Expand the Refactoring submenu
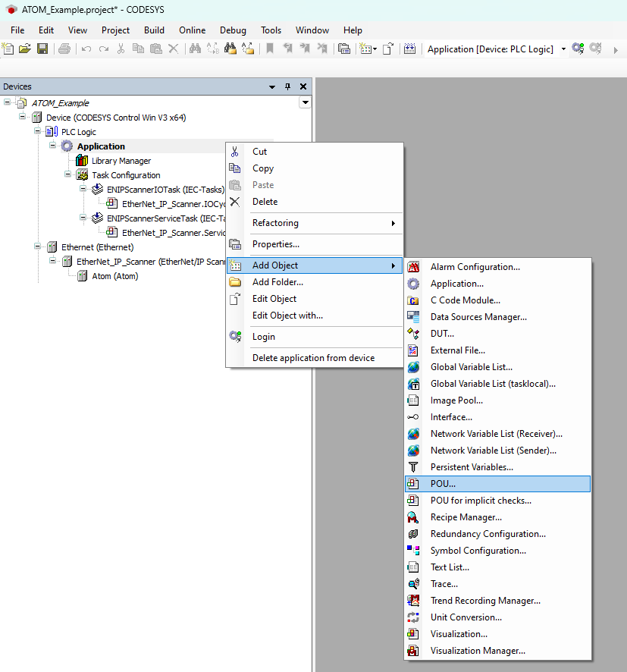The image size is (627, 672). (275, 223)
